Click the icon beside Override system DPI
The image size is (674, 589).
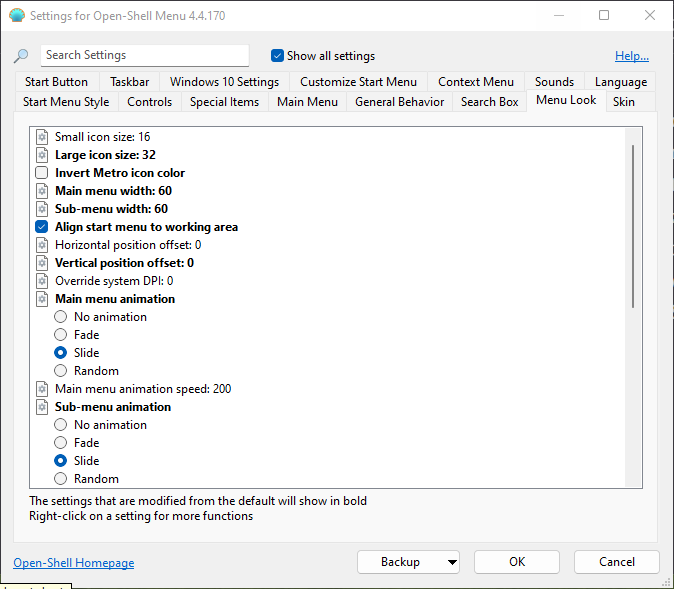pyautogui.click(x=42, y=281)
